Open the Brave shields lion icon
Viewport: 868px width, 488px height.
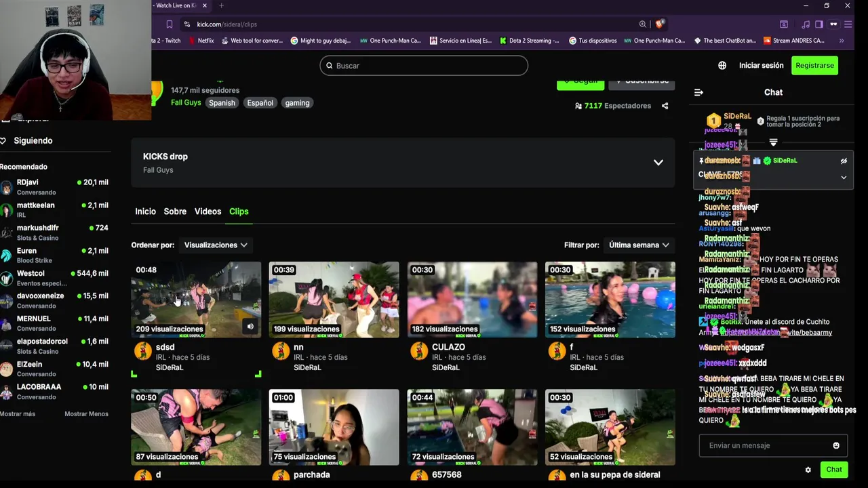click(660, 24)
